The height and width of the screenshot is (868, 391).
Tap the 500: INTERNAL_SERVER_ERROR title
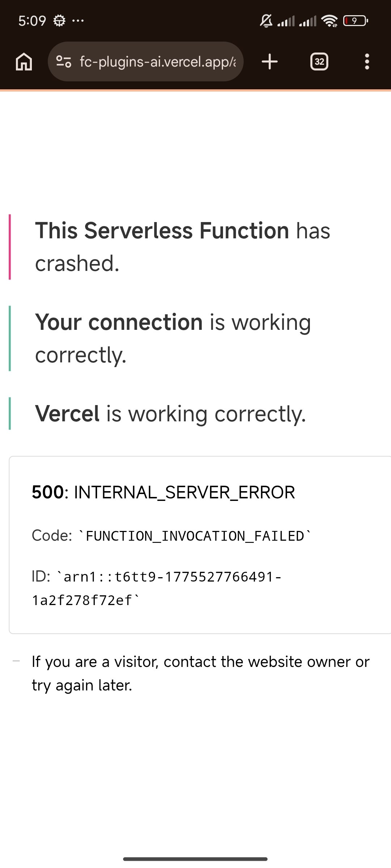tap(163, 492)
